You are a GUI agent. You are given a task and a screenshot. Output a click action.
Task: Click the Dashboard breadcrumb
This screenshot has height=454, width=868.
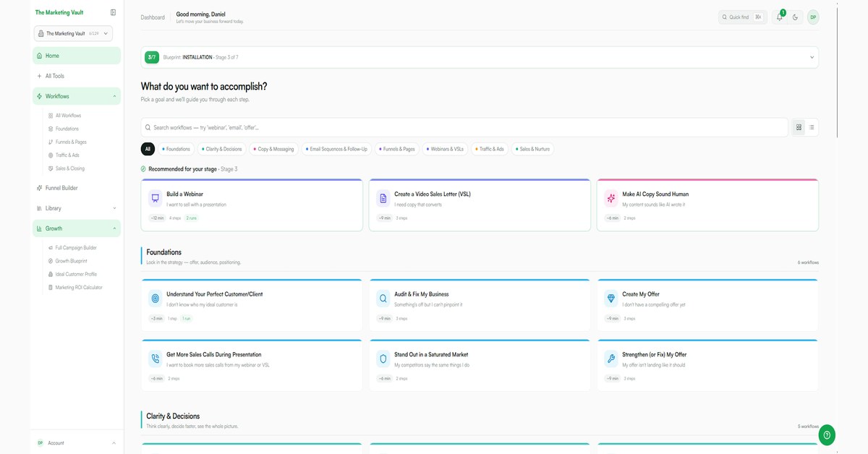[153, 17]
